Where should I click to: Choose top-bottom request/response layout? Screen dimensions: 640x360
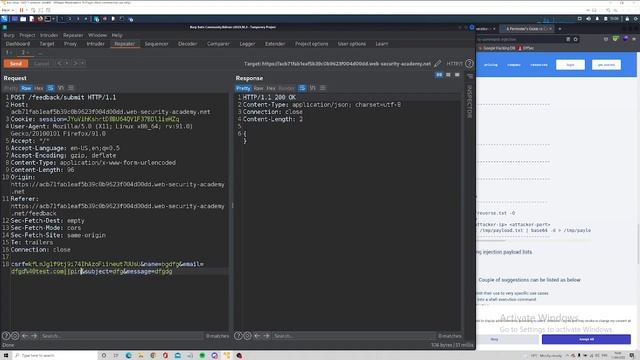pos(448,75)
